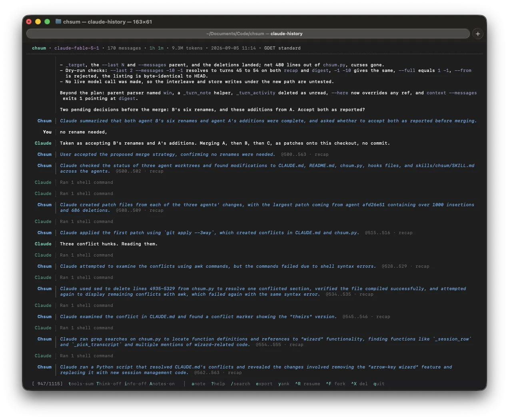Viewport: 509px width, 420px height.
Task: Click the @545..546 range reference
Action: pos(355,316)
